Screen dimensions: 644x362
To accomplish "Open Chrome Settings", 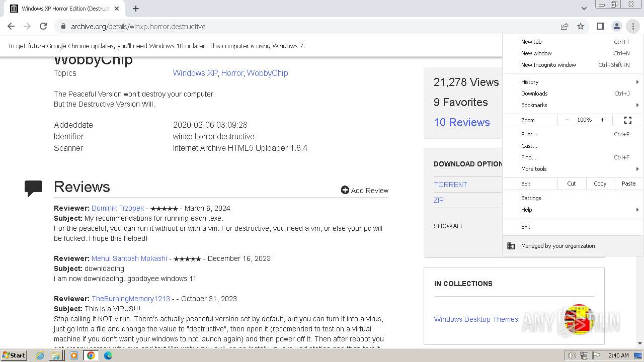I will point(573,198).
